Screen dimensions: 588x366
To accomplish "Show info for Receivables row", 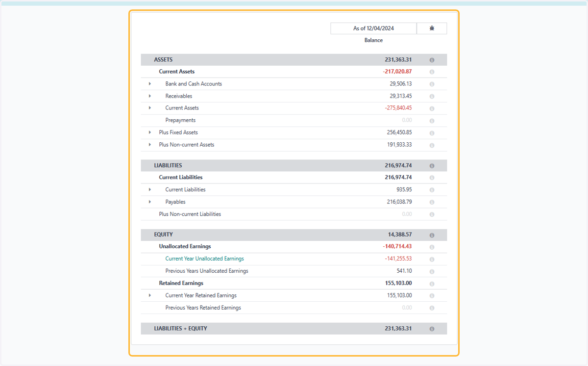I will point(432,96).
